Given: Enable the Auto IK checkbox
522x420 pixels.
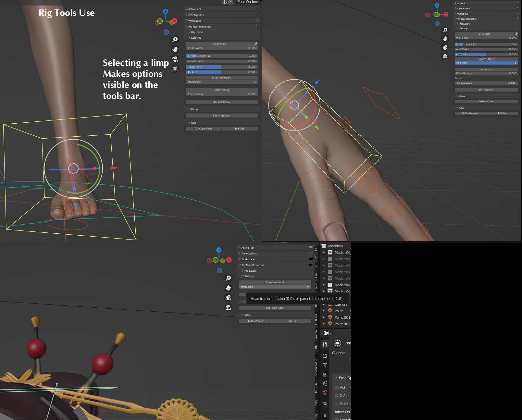Looking at the screenshot, I should (x=337, y=388).
